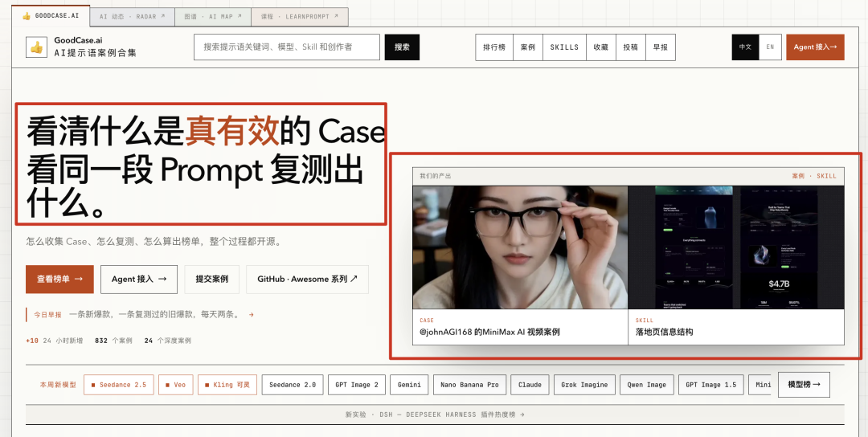
Task: Open 早报 in the navigation
Action: click(661, 47)
